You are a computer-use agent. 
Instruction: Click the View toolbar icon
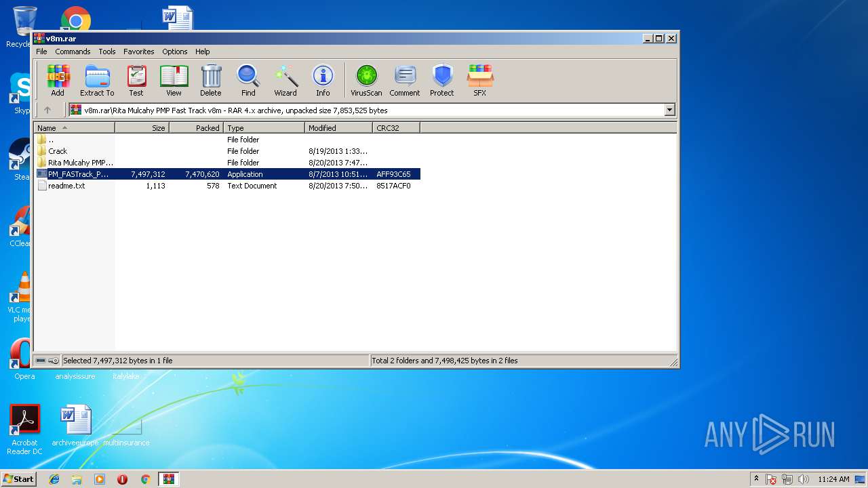(x=174, y=81)
